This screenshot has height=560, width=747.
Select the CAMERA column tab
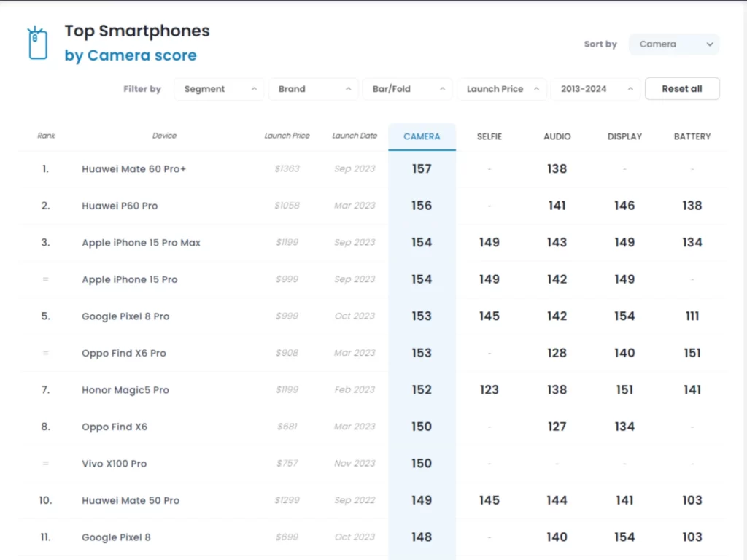coord(422,136)
